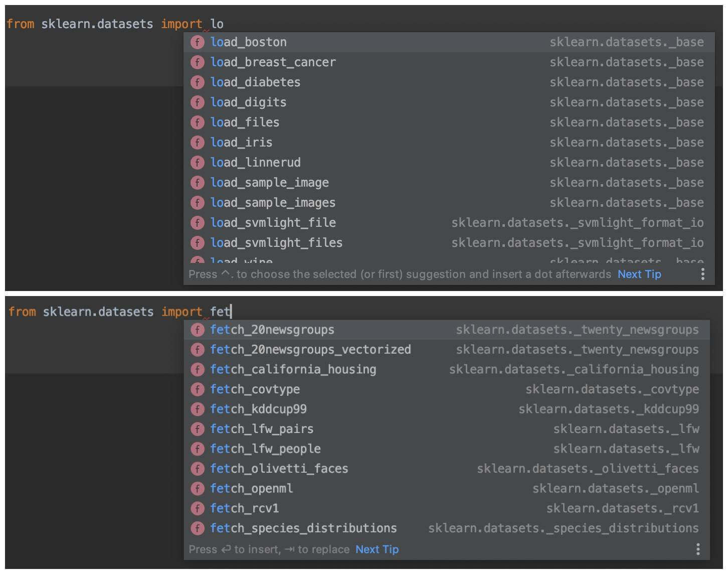Image resolution: width=728 pixels, height=574 pixels.
Task: Click the import line ending with fet
Action: pyautogui.click(x=119, y=311)
